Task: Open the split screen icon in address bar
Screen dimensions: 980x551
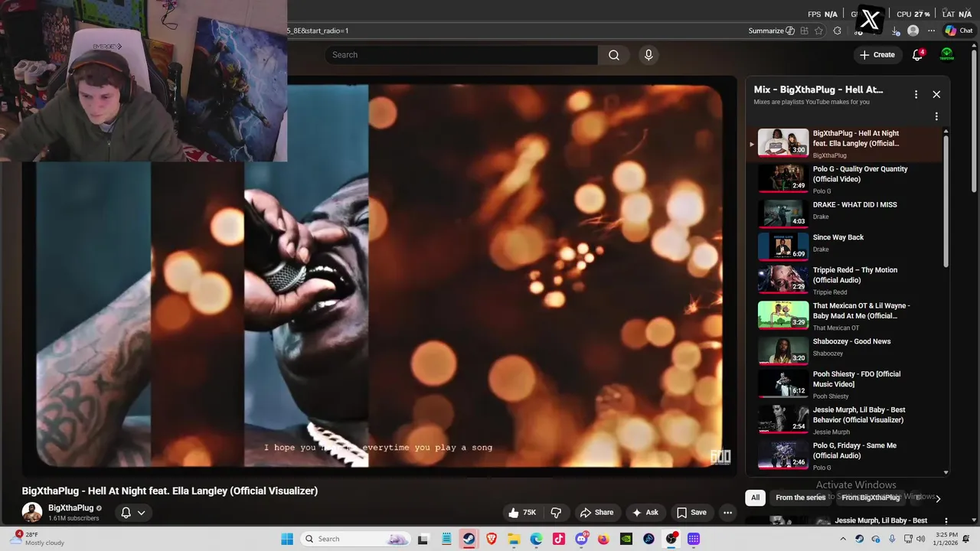Action: [804, 31]
